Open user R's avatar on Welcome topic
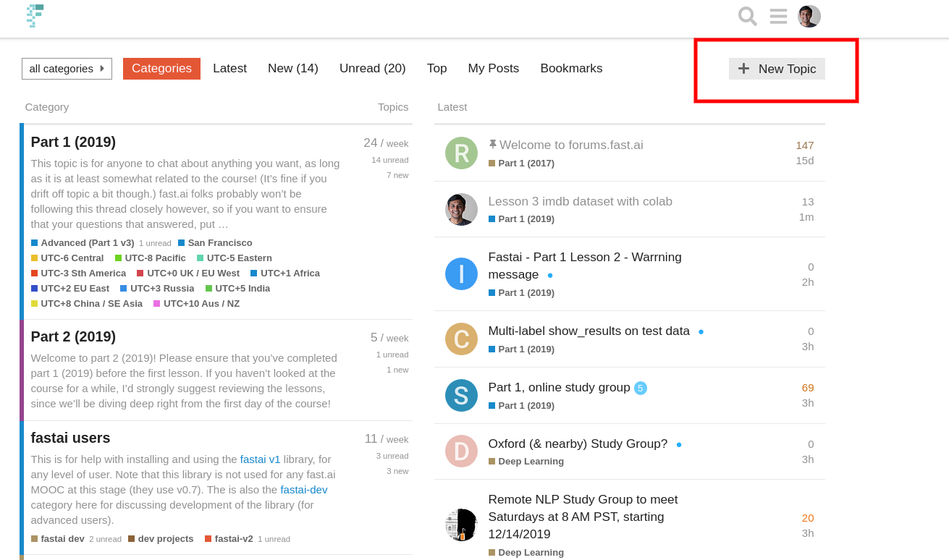 point(461,153)
